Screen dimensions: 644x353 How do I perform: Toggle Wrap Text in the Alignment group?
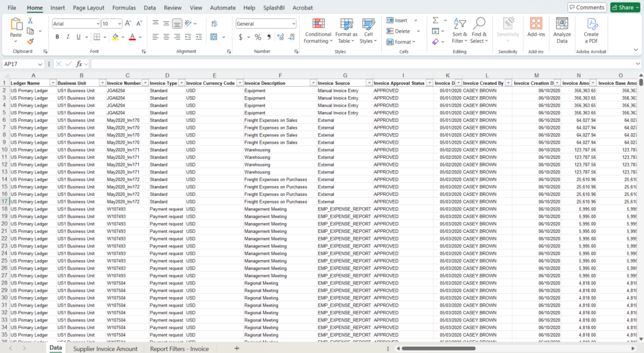(x=214, y=23)
